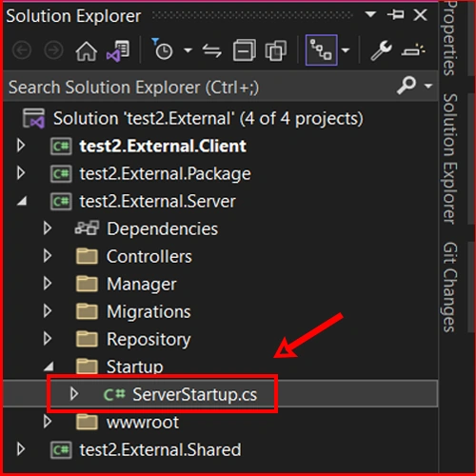This screenshot has width=476, height=476.
Task: Click the Collapse All icon
Action: [245, 50]
